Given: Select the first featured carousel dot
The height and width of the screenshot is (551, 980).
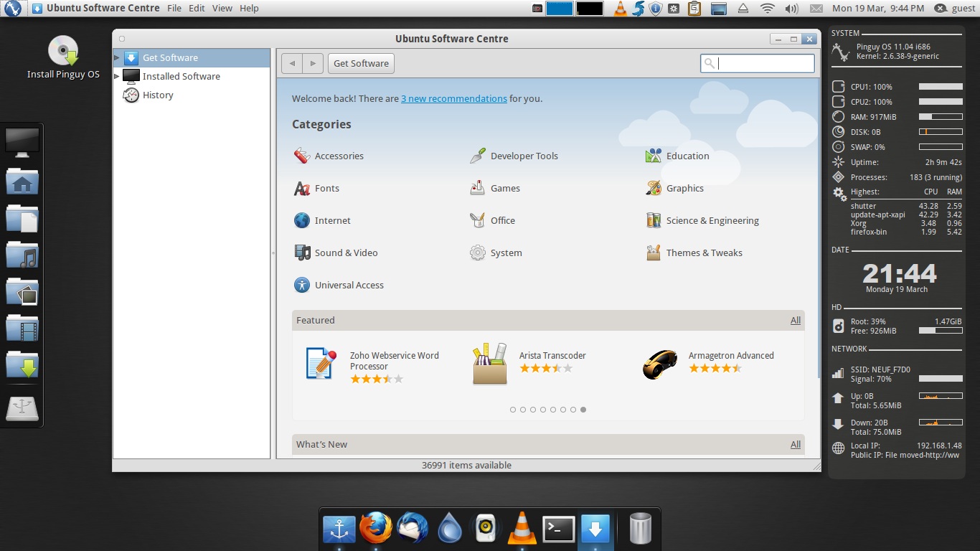Looking at the screenshot, I should click(513, 410).
